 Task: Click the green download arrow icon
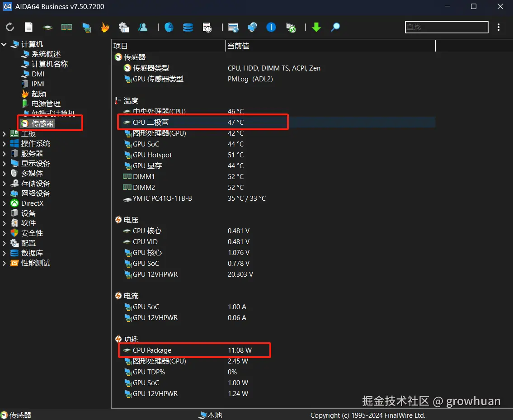click(x=316, y=27)
